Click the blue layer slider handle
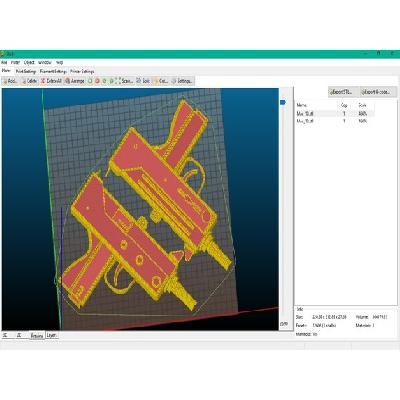The image size is (400, 400). pyautogui.click(x=283, y=102)
